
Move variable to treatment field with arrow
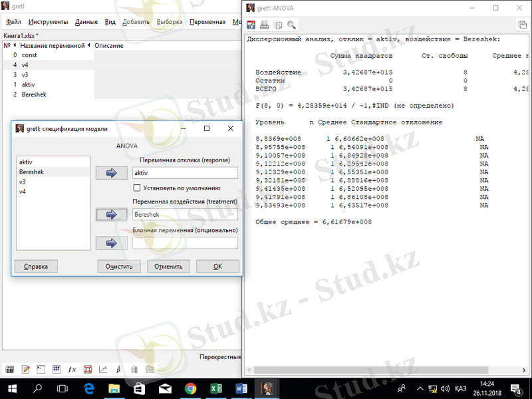112,214
